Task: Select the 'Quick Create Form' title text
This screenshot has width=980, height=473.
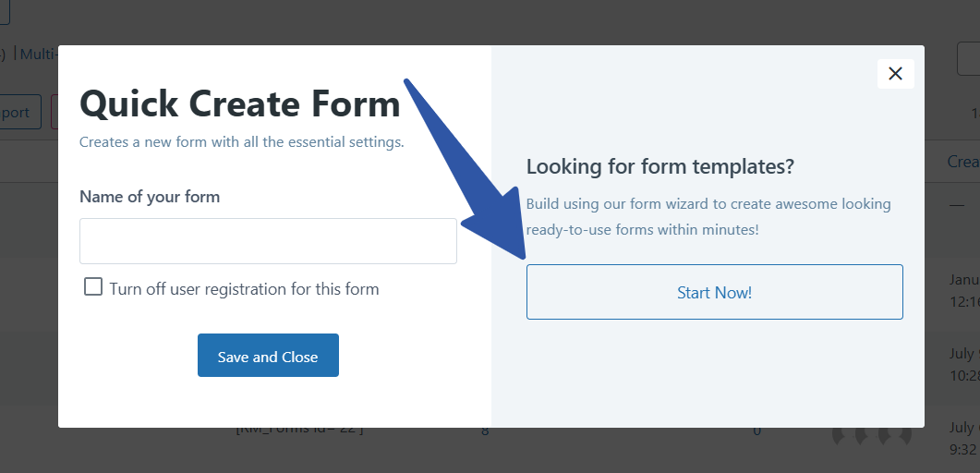Action: pyautogui.click(x=240, y=103)
